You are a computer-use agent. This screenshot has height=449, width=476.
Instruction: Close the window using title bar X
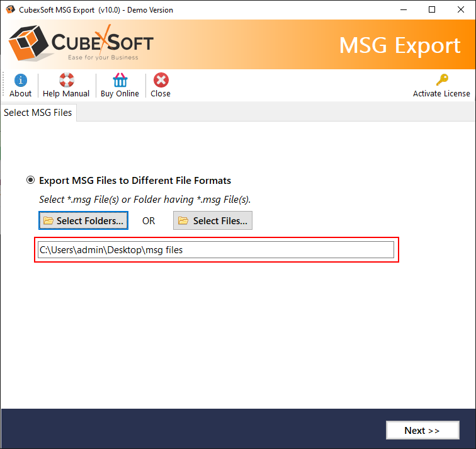click(x=461, y=10)
